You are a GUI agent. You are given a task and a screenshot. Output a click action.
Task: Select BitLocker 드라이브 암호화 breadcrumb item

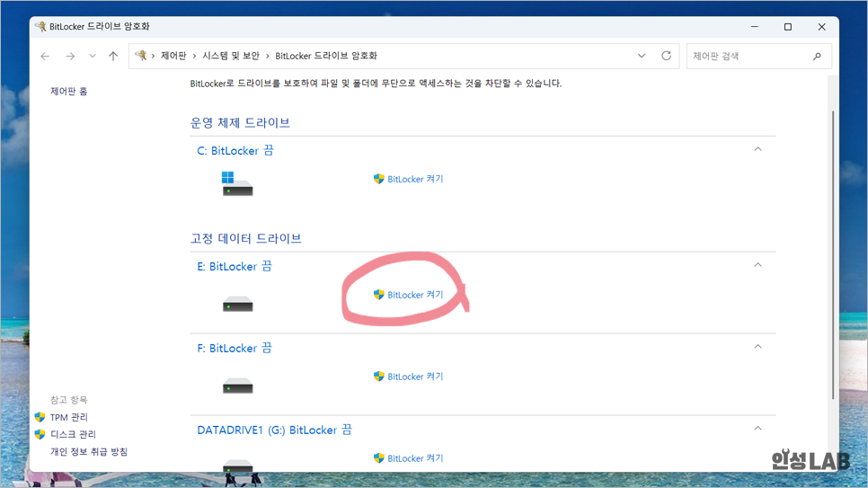(x=326, y=56)
